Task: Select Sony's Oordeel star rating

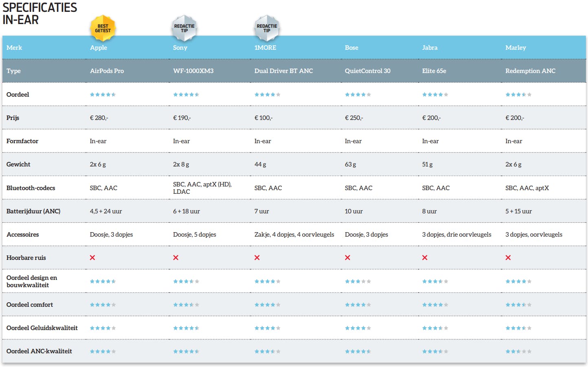Action: tap(186, 95)
